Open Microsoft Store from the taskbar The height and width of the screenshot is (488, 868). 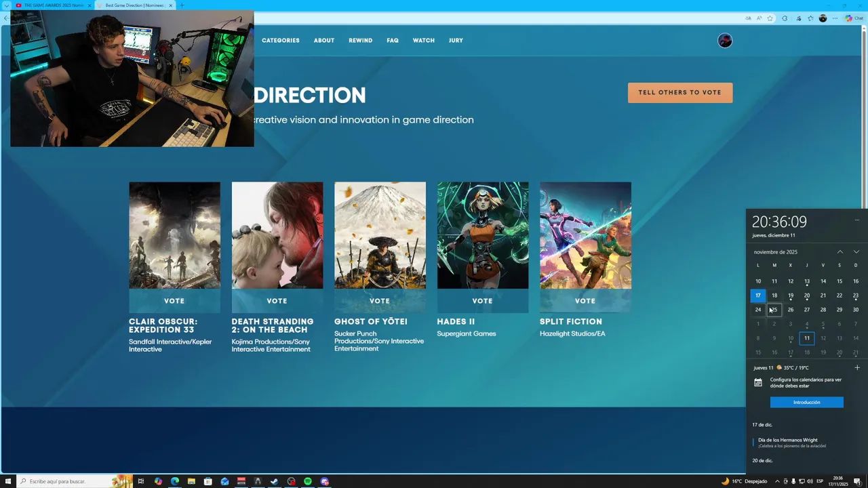point(208,481)
